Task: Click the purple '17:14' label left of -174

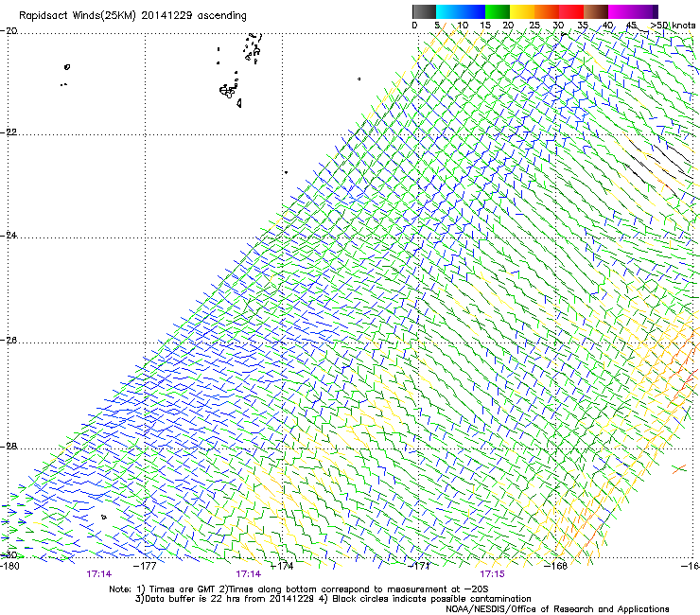Action: click(x=248, y=574)
